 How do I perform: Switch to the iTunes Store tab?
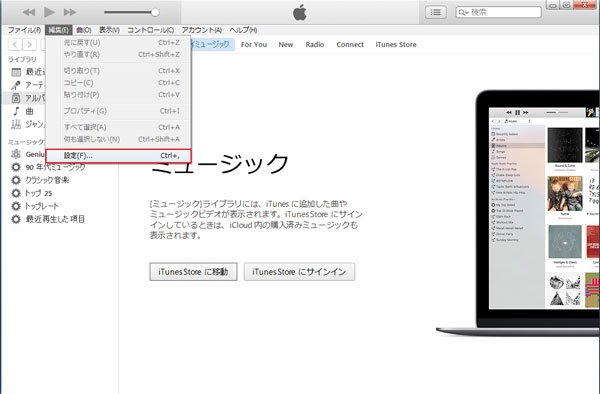396,44
